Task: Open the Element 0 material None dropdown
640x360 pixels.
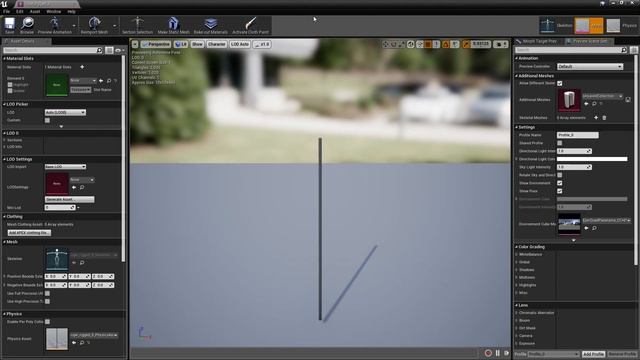Action: [x=83, y=81]
